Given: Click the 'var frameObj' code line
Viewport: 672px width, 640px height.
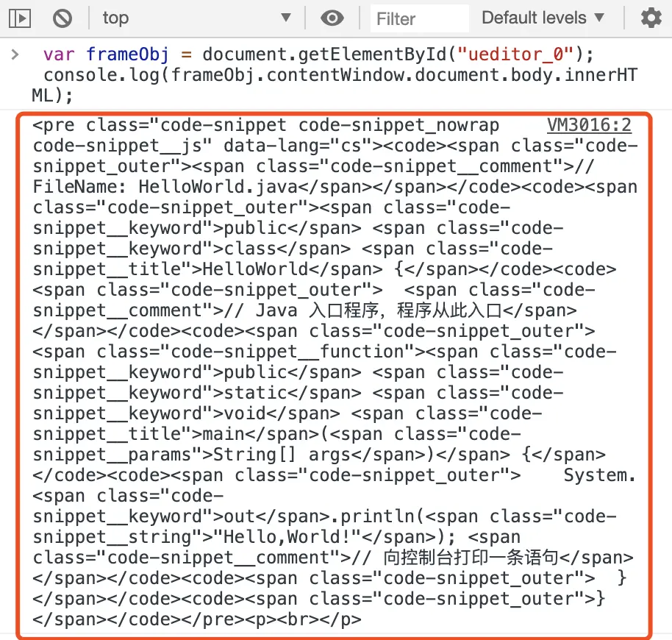Looking at the screenshot, I should (318, 54).
